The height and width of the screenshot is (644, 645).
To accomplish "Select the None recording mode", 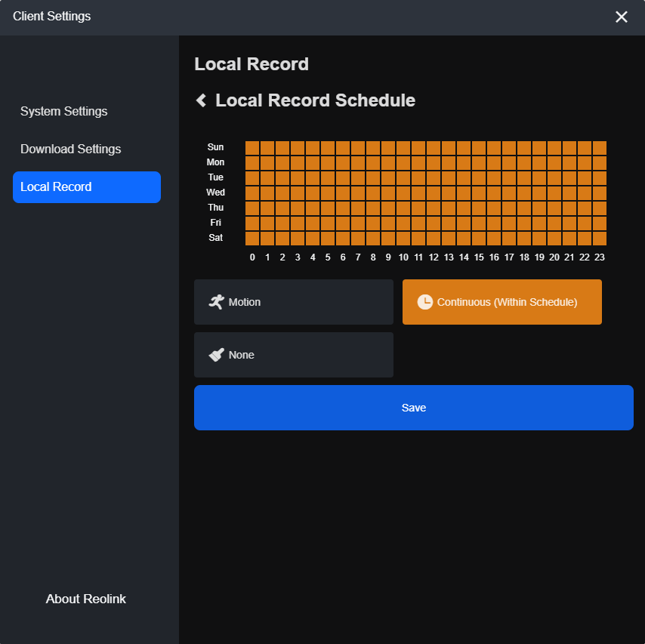I will pyautogui.click(x=294, y=355).
